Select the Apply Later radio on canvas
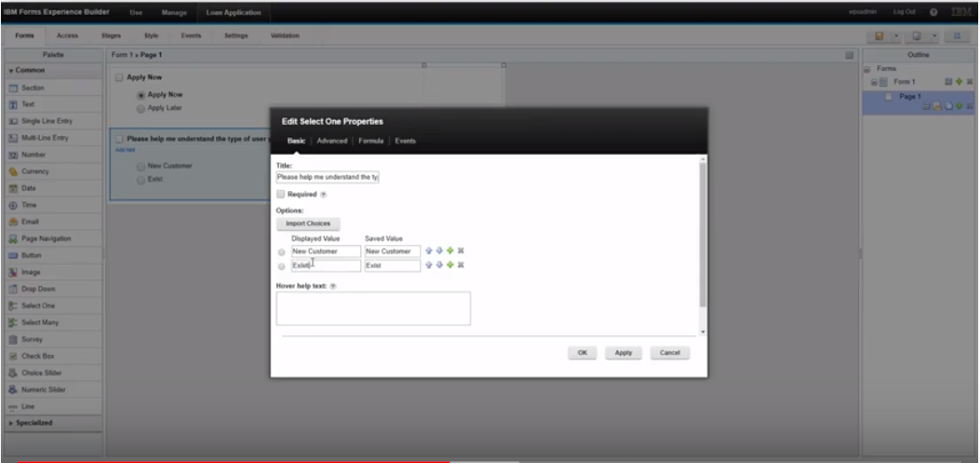 (x=141, y=108)
